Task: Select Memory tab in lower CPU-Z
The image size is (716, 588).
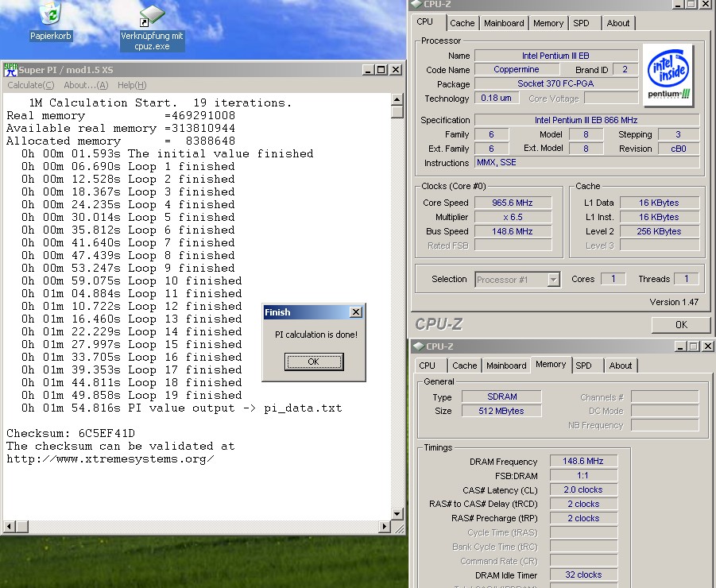Action: (x=551, y=364)
